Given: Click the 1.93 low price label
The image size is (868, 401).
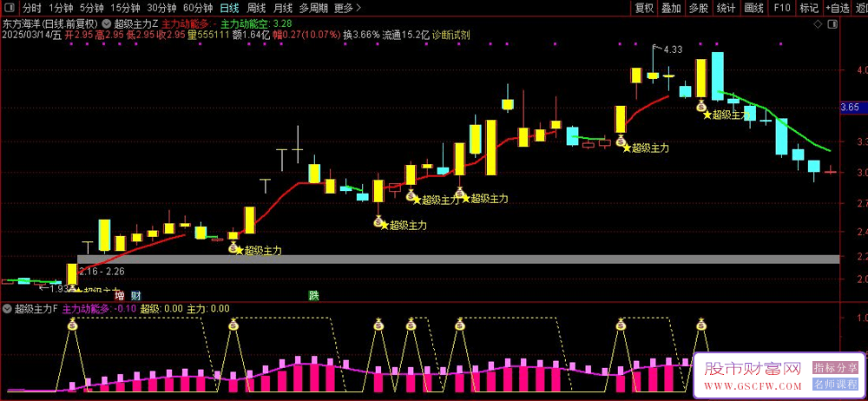Looking at the screenshot, I should [x=59, y=288].
